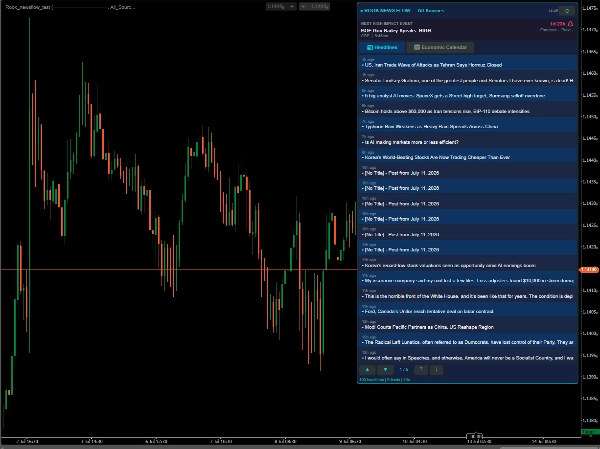Click the Headlines tab newspaper icon
Image resolution: width=600 pixels, height=449 pixels.
tap(370, 47)
